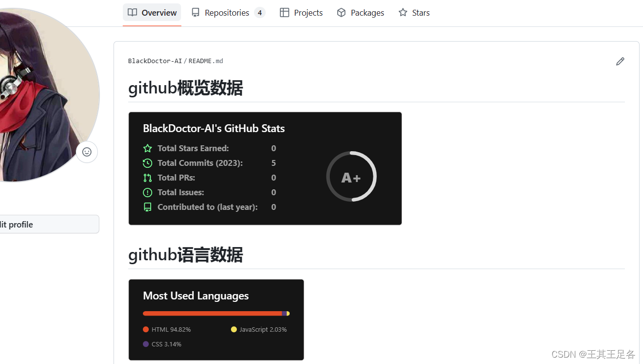Viewport: 643px width, 364px height.
Task: Open the Stars tab
Action: (414, 12)
